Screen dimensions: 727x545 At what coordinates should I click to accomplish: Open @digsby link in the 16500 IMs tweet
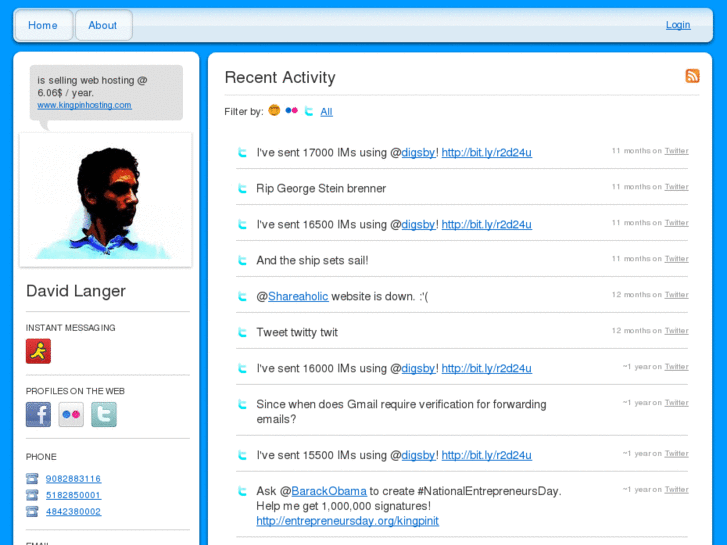pyautogui.click(x=418, y=224)
